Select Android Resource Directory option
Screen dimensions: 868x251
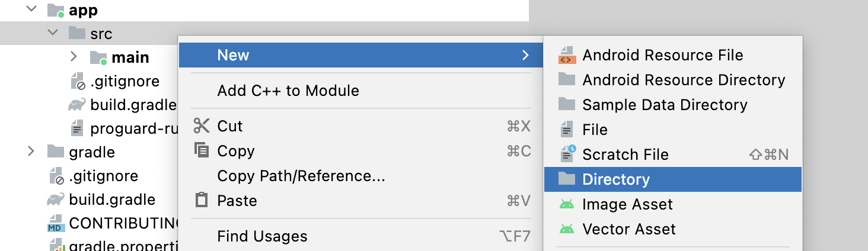coord(684,80)
